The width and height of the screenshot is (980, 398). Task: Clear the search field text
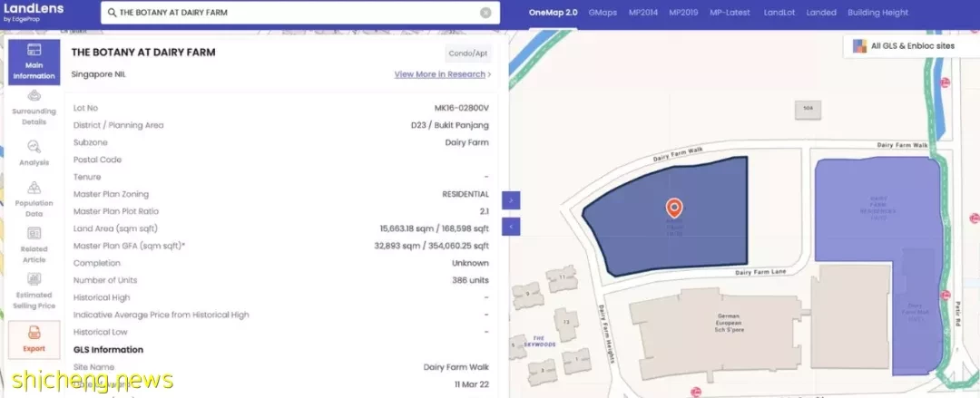[485, 13]
